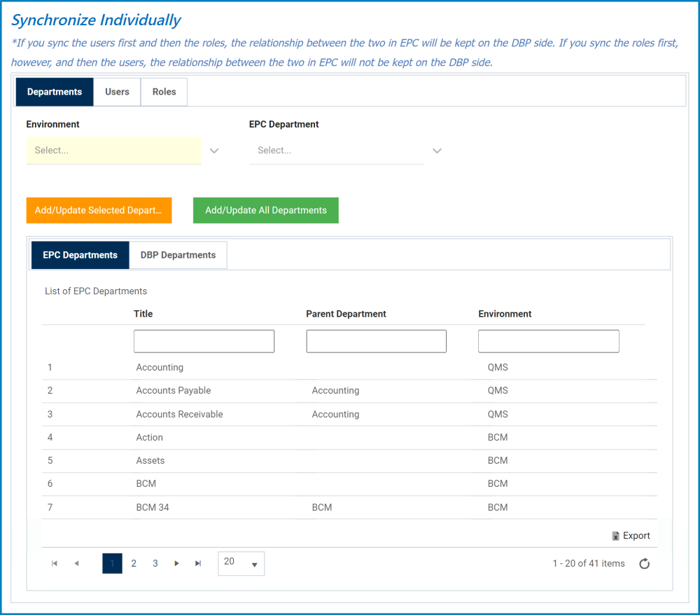Select page 3 of the departments list

coord(155,563)
